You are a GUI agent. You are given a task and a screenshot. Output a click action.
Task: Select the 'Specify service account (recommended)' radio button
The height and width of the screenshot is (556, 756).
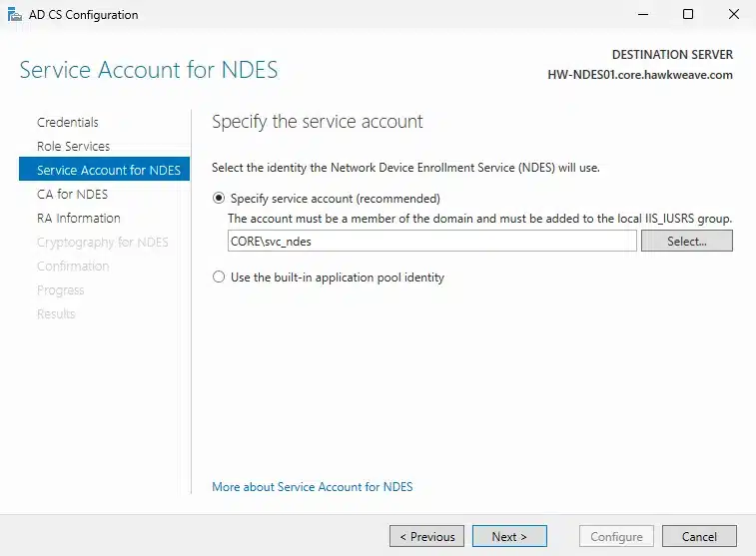[x=220, y=199]
